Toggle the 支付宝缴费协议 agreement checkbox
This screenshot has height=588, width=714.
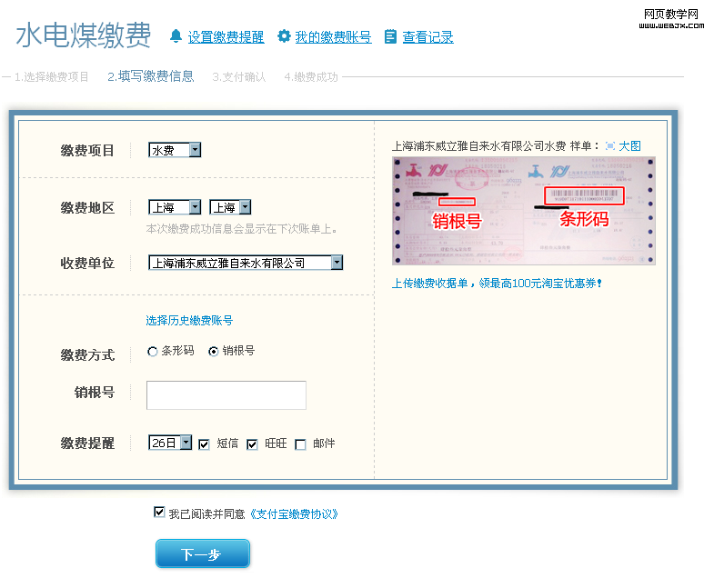coord(160,513)
